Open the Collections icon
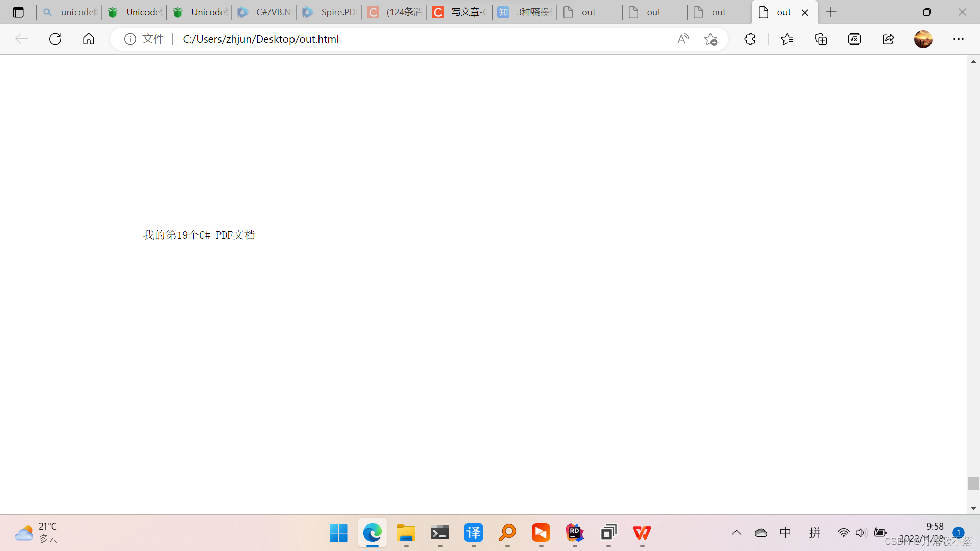 [x=821, y=39]
